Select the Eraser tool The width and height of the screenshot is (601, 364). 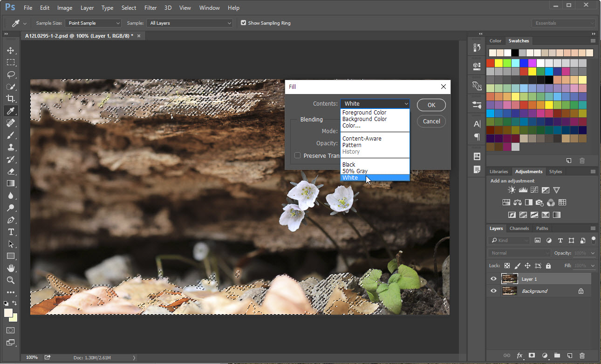tap(10, 171)
